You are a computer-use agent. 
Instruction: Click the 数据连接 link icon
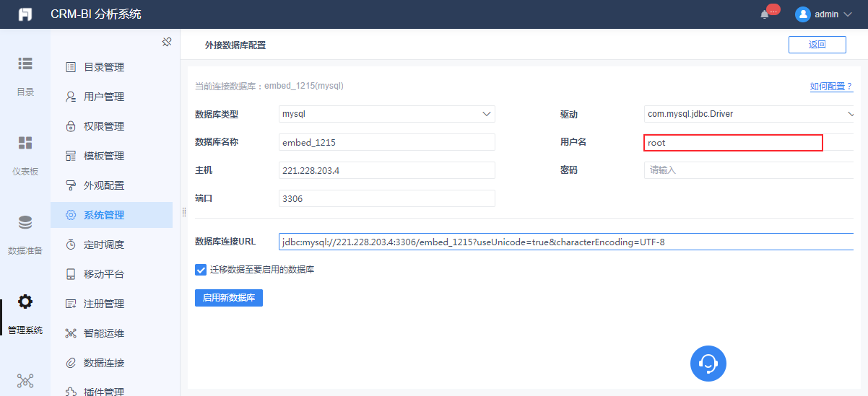pos(71,363)
